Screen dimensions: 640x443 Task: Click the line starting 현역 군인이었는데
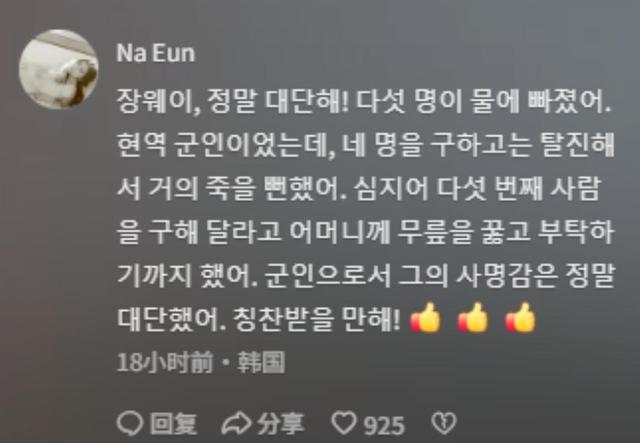coord(366,145)
